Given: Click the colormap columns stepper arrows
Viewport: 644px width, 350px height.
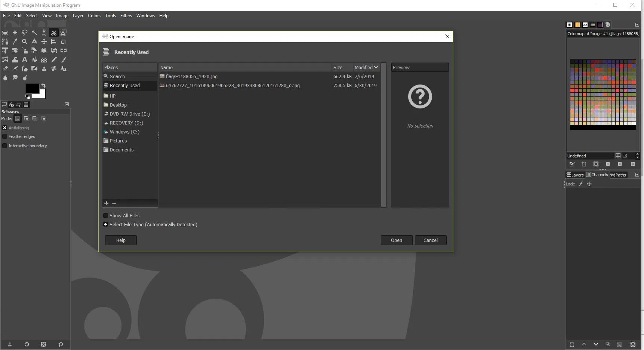Looking at the screenshot, I should [637, 156].
